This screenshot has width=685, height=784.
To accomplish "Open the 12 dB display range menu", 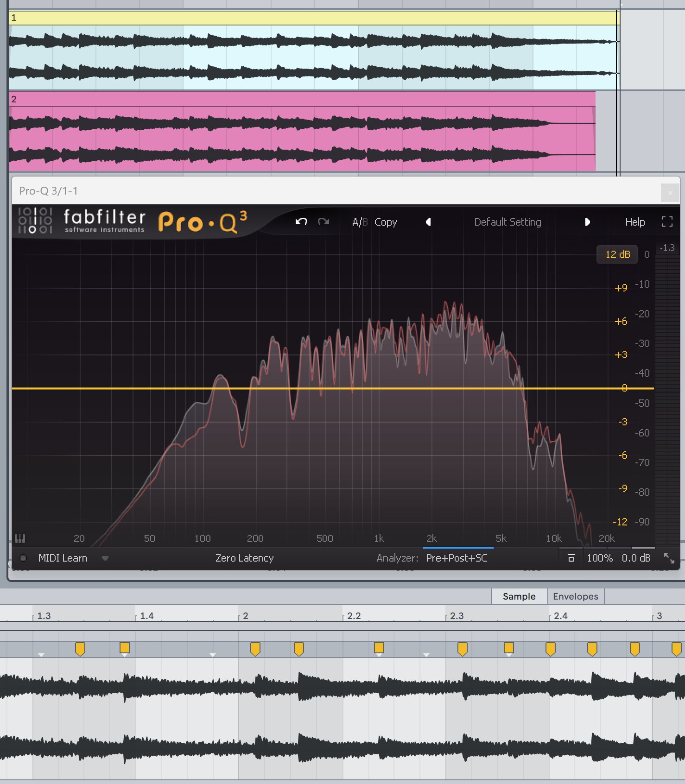I will [617, 254].
